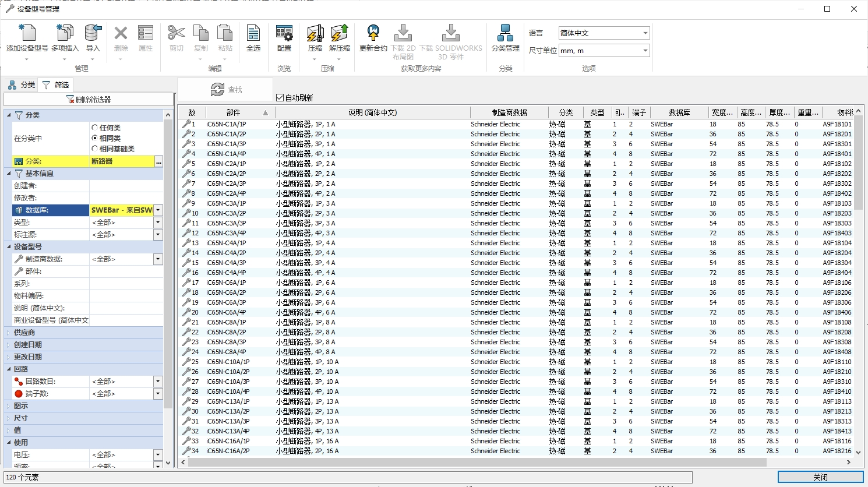This screenshot has height=487, width=868.
Task: Click the 关闭 button
Action: [x=820, y=477]
